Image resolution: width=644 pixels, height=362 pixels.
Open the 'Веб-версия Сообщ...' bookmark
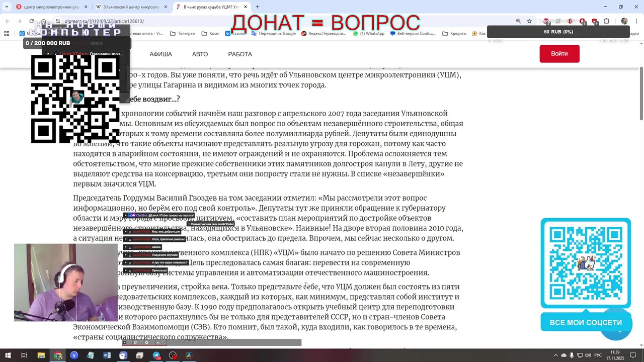coord(413,34)
